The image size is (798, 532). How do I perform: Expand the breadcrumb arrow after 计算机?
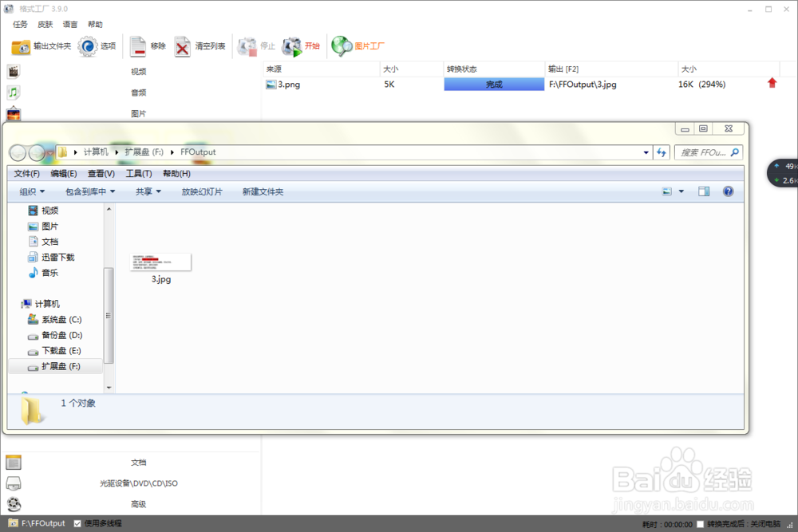tap(117, 152)
